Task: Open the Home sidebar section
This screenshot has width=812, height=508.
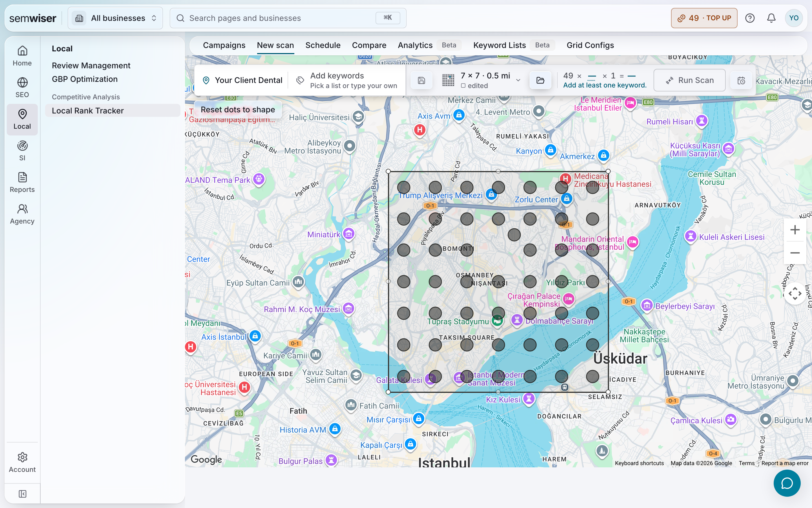Action: [x=22, y=56]
